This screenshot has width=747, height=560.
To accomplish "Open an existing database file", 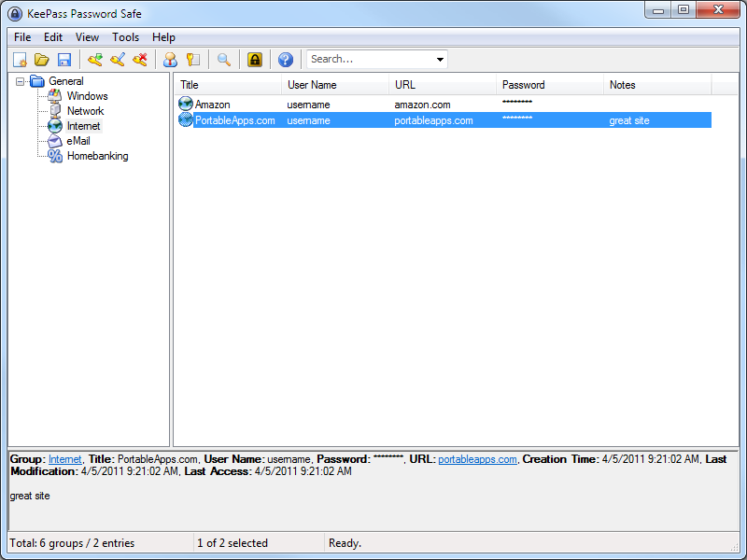I will (42, 59).
